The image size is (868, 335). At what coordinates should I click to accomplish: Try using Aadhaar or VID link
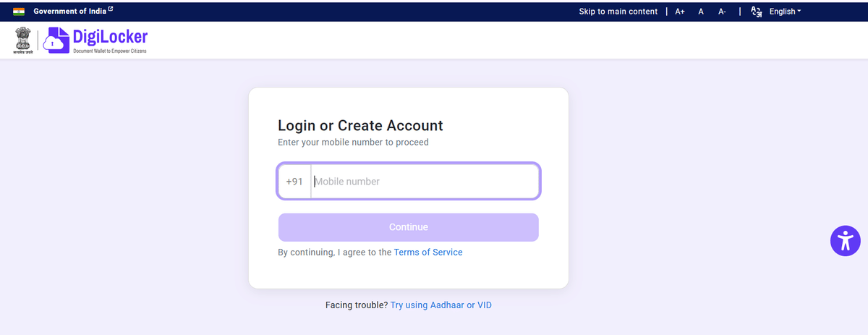441,305
